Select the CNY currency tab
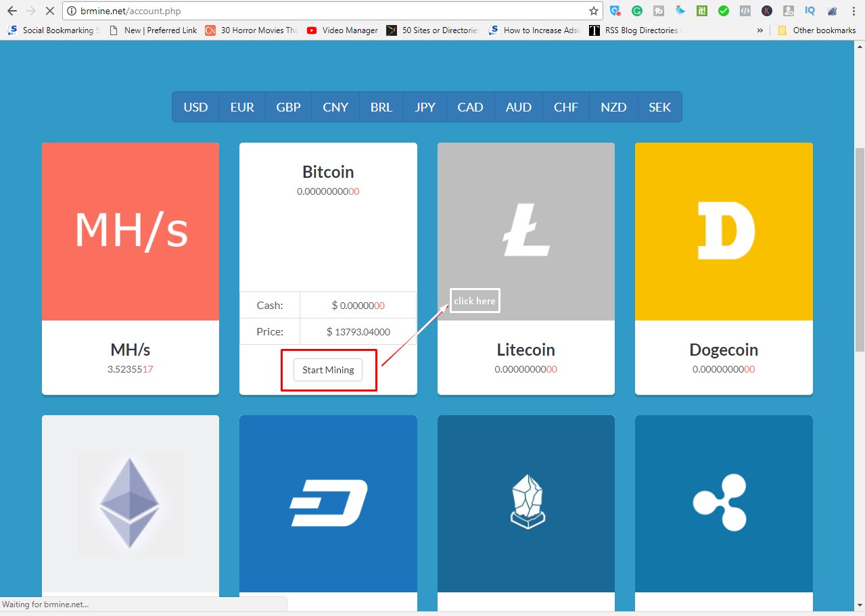The height and width of the screenshot is (616, 865). pyautogui.click(x=334, y=106)
